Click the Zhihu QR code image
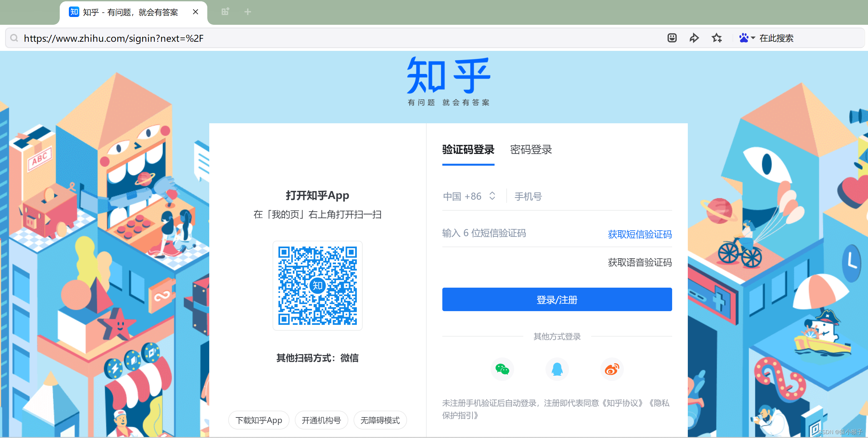The image size is (868, 438). click(x=317, y=285)
